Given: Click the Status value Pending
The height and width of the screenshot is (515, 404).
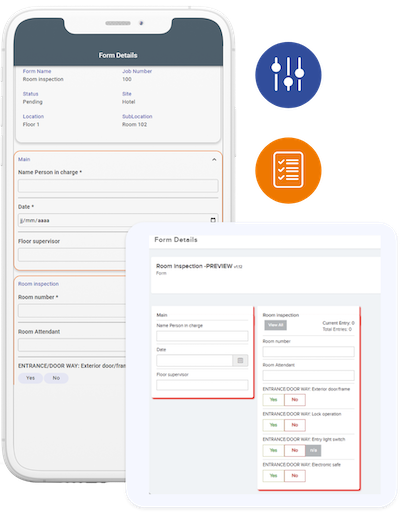Looking at the screenshot, I should 33,102.
